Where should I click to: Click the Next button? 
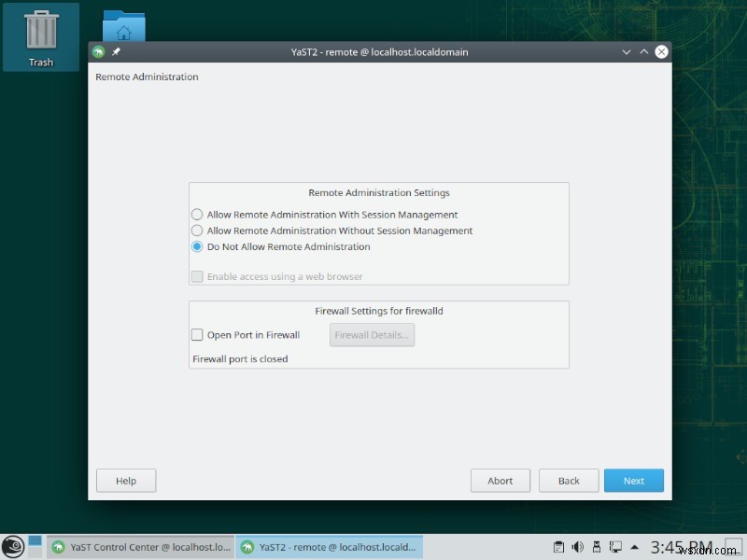tap(634, 480)
